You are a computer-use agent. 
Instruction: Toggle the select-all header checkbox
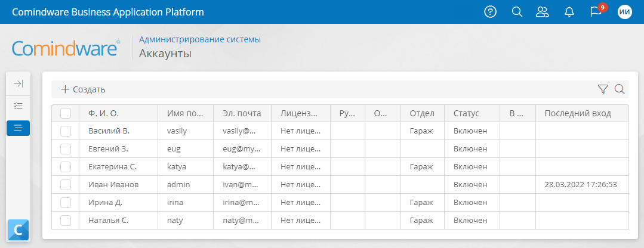66,113
